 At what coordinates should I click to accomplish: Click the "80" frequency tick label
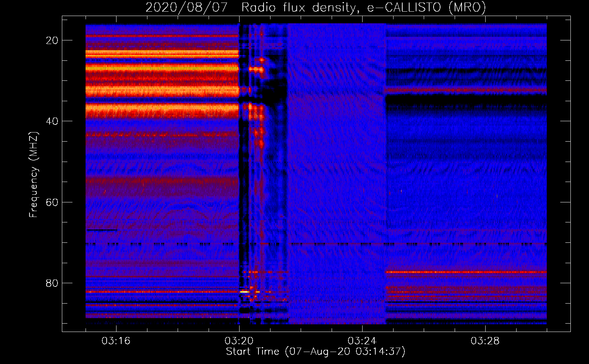[x=52, y=283]
